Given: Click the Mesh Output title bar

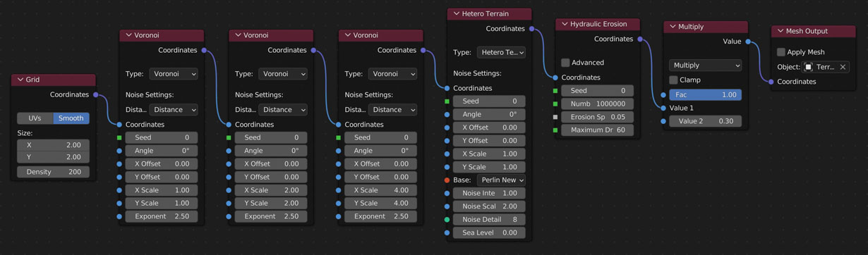Looking at the screenshot, I should pos(813,31).
